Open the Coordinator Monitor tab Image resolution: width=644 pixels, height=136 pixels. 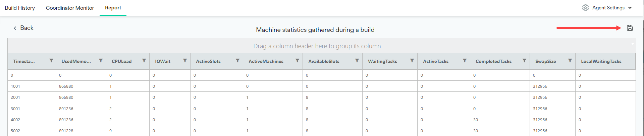(x=70, y=8)
